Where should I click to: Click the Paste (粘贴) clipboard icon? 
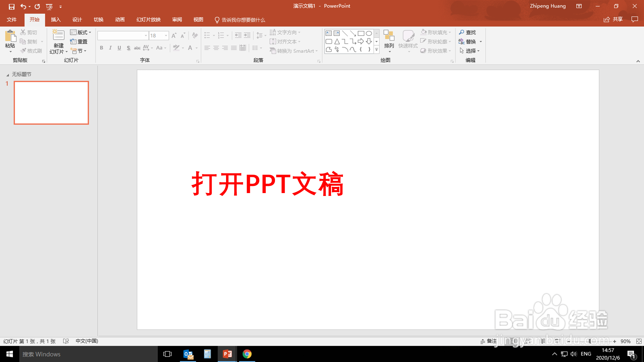(x=10, y=37)
